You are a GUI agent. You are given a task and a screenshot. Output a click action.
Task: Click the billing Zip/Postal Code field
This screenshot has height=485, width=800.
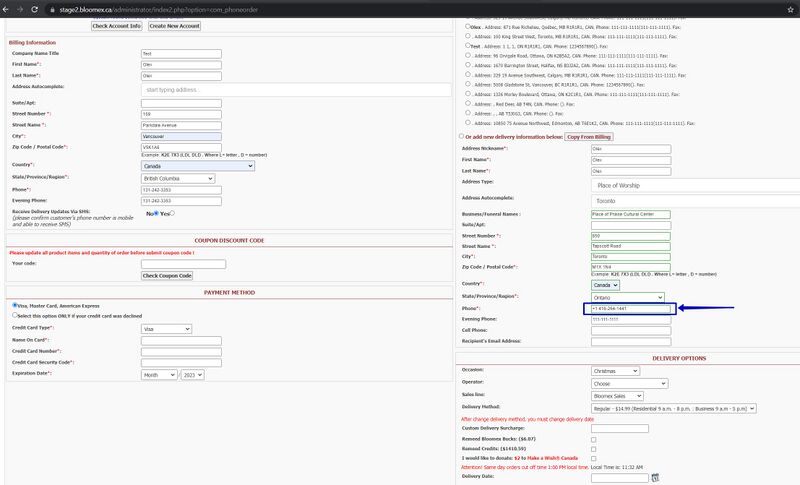(x=181, y=147)
